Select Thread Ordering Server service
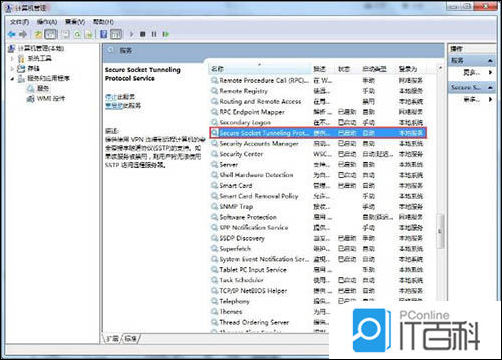This screenshot has width=502, height=360. (x=270, y=322)
